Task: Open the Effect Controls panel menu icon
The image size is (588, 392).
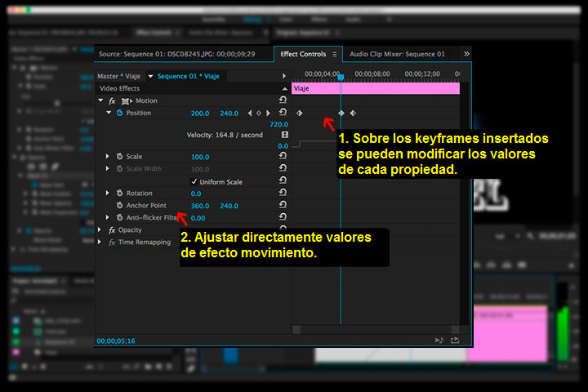Action: click(335, 55)
